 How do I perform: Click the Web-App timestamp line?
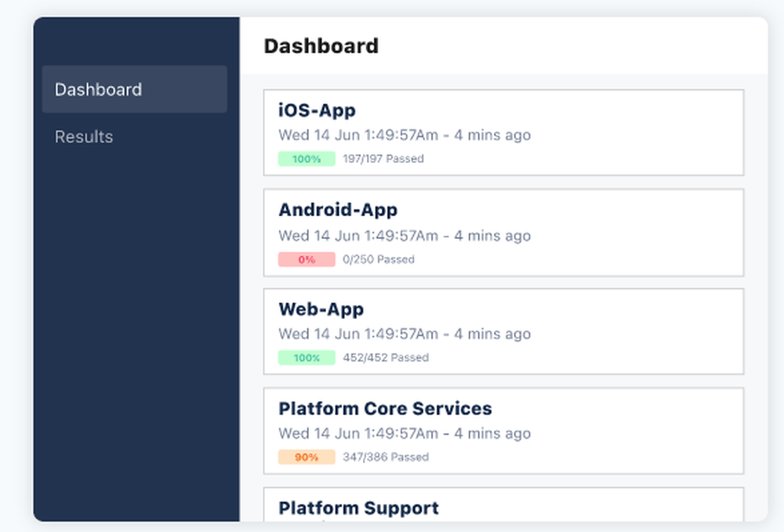tap(405, 334)
